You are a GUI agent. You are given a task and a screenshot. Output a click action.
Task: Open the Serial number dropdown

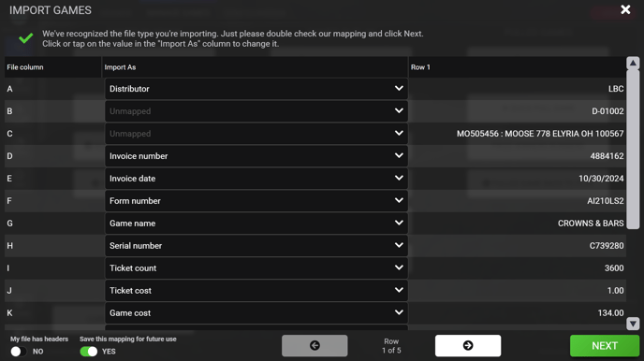point(256,246)
